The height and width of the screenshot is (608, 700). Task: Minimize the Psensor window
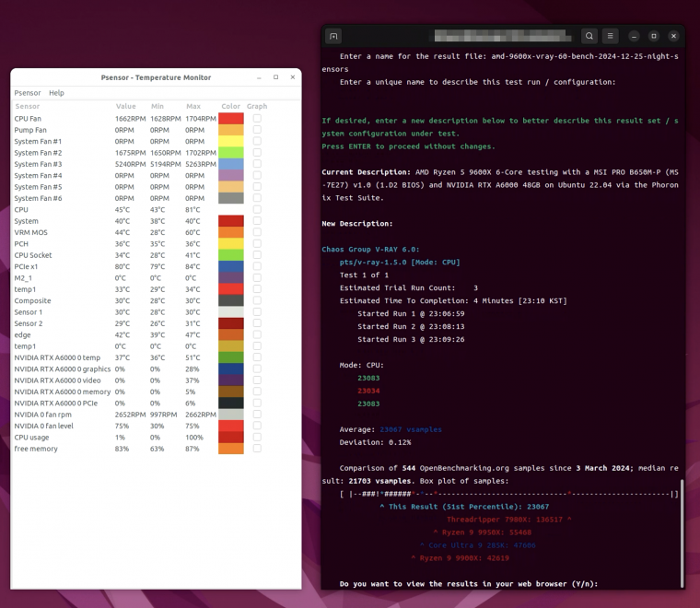pos(259,77)
